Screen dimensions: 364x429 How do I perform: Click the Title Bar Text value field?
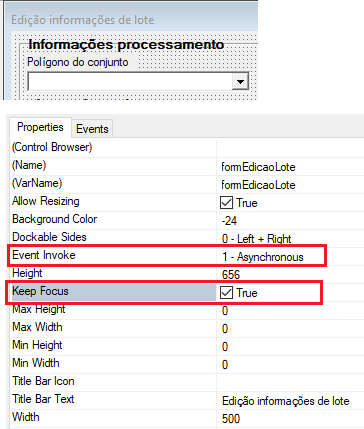(x=291, y=401)
